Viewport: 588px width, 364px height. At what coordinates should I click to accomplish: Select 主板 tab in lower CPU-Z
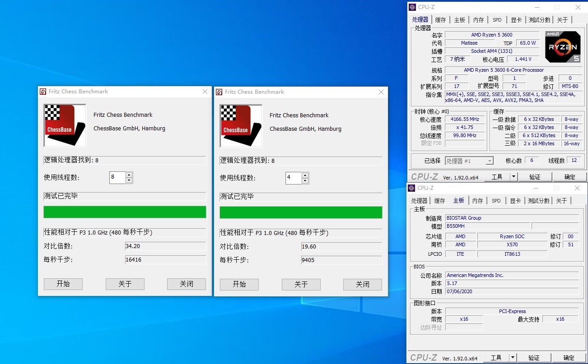tap(459, 200)
